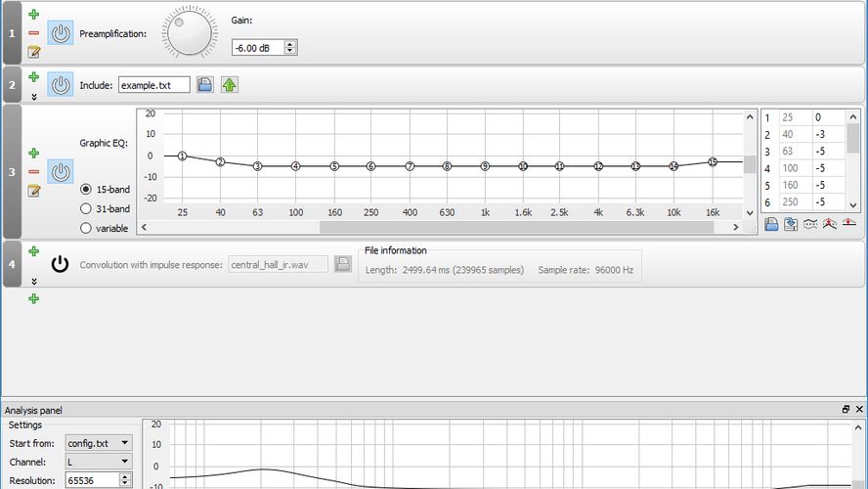The width and height of the screenshot is (868, 489).
Task: Click the gain cell 0 for band 1
Action: [x=828, y=117]
